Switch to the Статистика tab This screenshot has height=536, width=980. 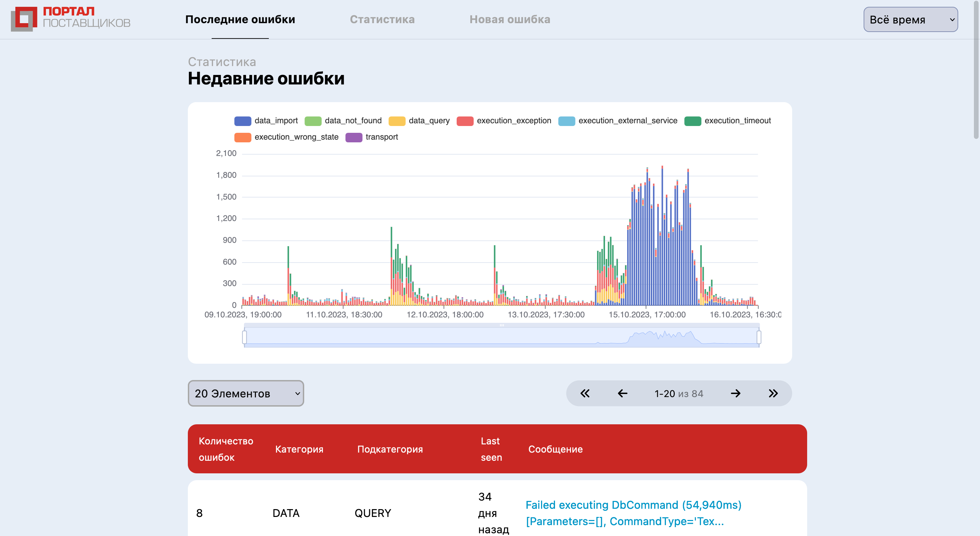point(382,19)
